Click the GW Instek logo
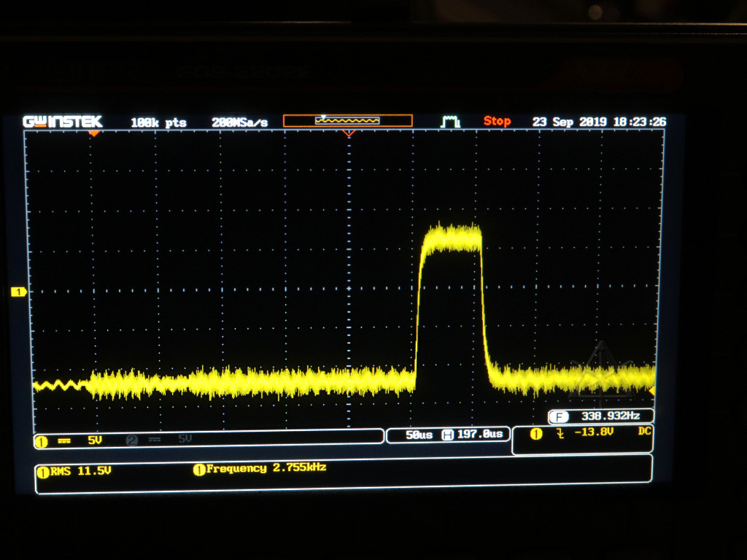Viewport: 747px width, 560px height. tap(63, 122)
